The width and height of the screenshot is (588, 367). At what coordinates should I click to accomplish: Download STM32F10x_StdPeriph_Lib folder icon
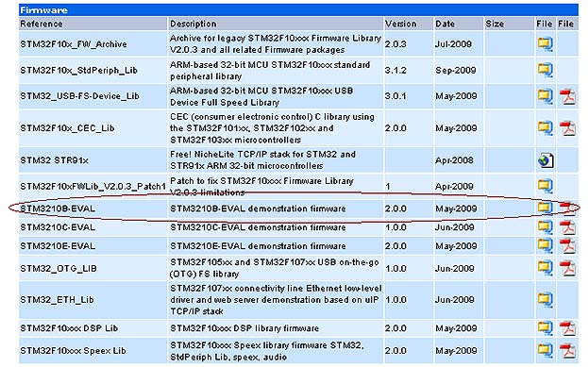tap(546, 70)
